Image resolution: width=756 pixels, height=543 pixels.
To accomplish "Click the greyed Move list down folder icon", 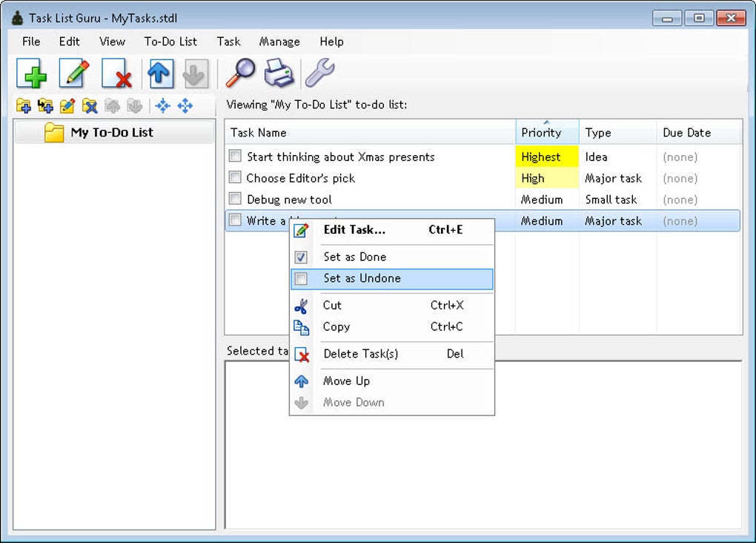I will (x=134, y=105).
